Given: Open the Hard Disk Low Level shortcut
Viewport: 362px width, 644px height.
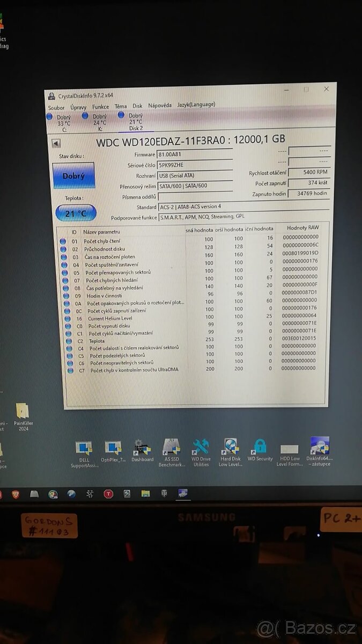Looking at the screenshot, I should tap(231, 452).
